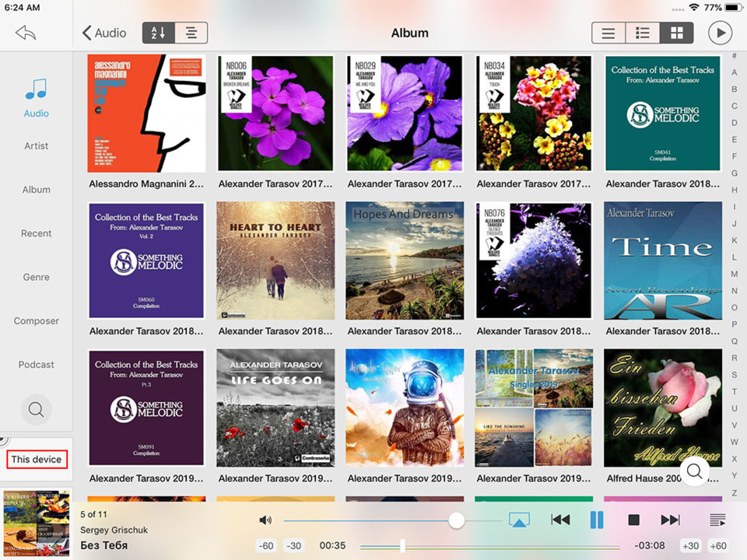Switch to plain list view
The image size is (747, 560).
(x=608, y=33)
